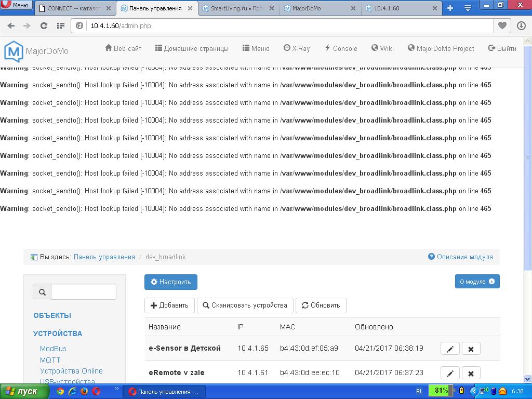
Task: Open the ModBus module link
Action: pos(53,349)
